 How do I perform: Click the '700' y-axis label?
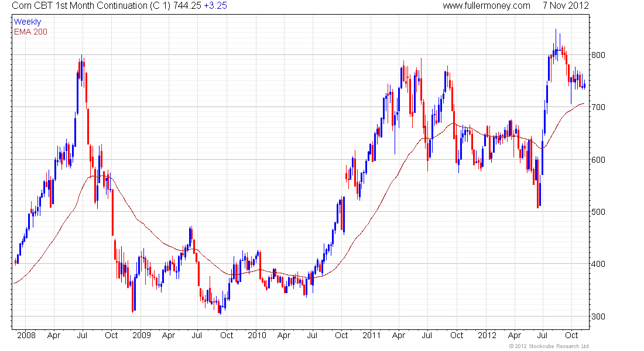coord(598,107)
